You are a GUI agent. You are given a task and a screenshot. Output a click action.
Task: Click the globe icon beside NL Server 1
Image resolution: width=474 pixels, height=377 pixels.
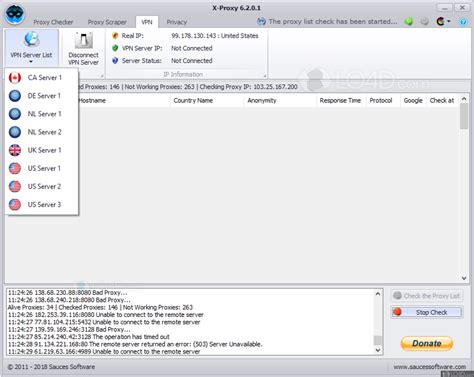(x=15, y=114)
